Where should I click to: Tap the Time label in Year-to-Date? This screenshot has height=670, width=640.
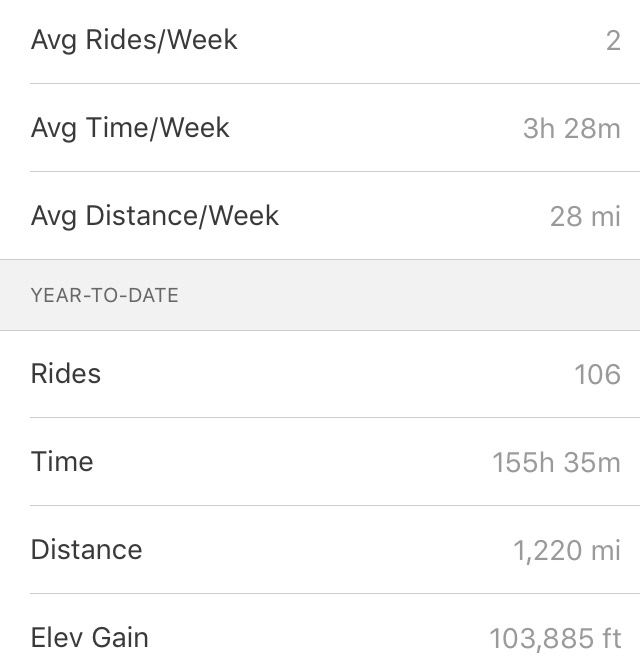point(62,462)
